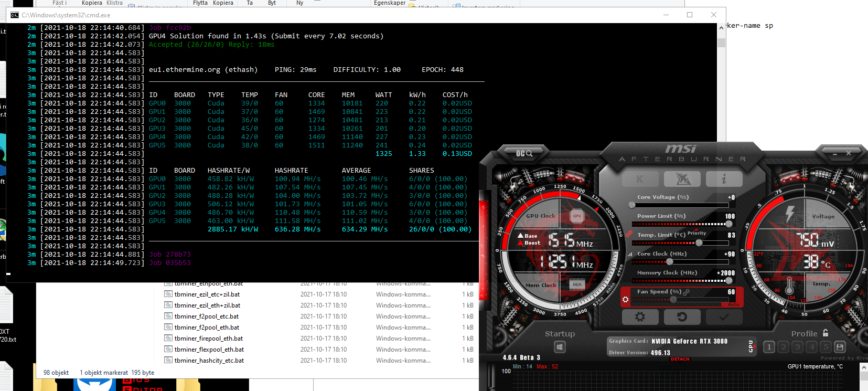The height and width of the screenshot is (391, 868).
Task: Toggle link between Power and Temp limit
Action: coord(629,234)
